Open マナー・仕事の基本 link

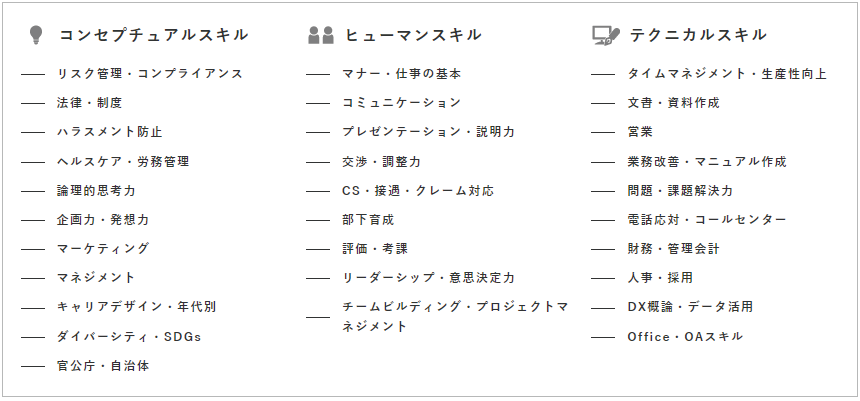401,74
